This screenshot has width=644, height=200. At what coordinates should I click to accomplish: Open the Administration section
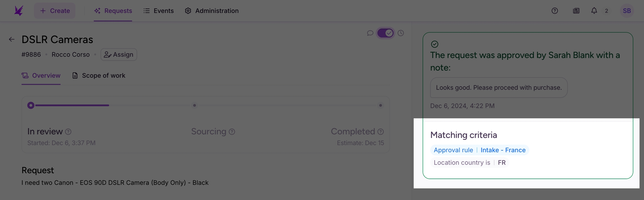pyautogui.click(x=212, y=11)
